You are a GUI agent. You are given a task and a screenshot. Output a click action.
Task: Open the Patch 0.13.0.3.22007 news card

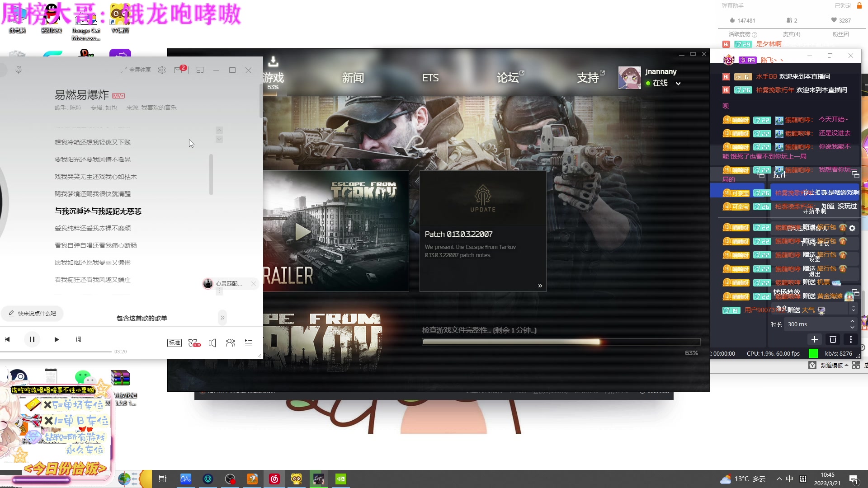[x=483, y=231]
